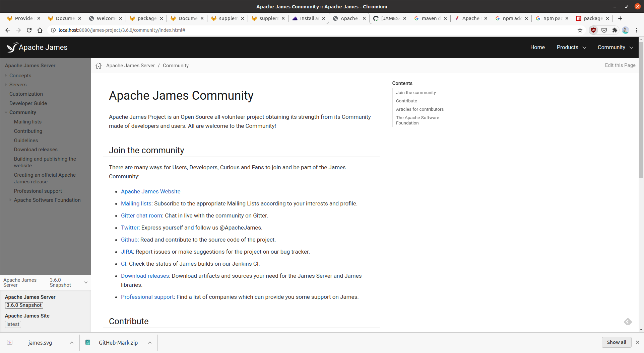
Task: Close the 'Welcome' tab
Action: [x=121, y=18]
